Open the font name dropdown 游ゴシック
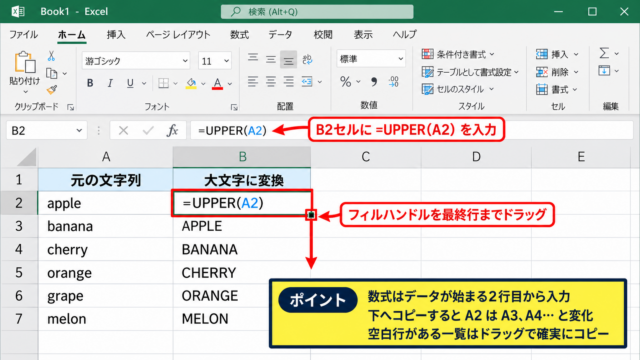The height and width of the screenshot is (360, 640). 185,61
